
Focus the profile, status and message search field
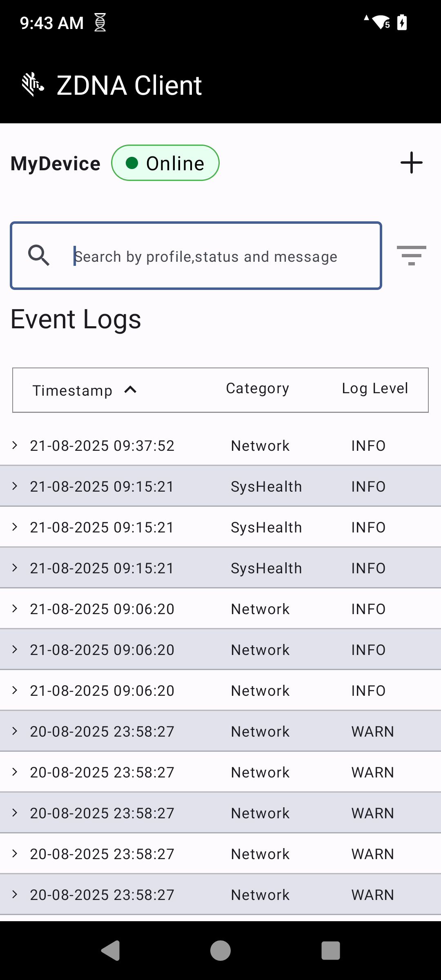(220, 256)
